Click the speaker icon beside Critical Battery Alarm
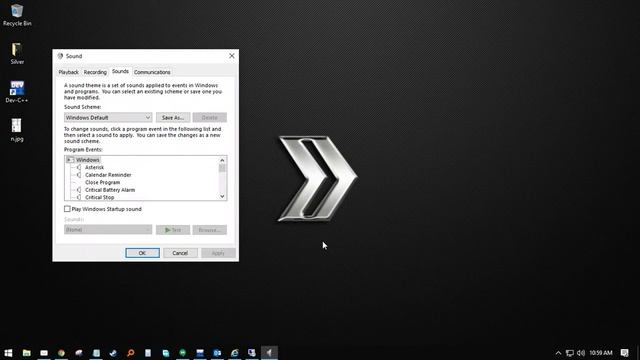The image size is (640, 360). [x=79, y=190]
